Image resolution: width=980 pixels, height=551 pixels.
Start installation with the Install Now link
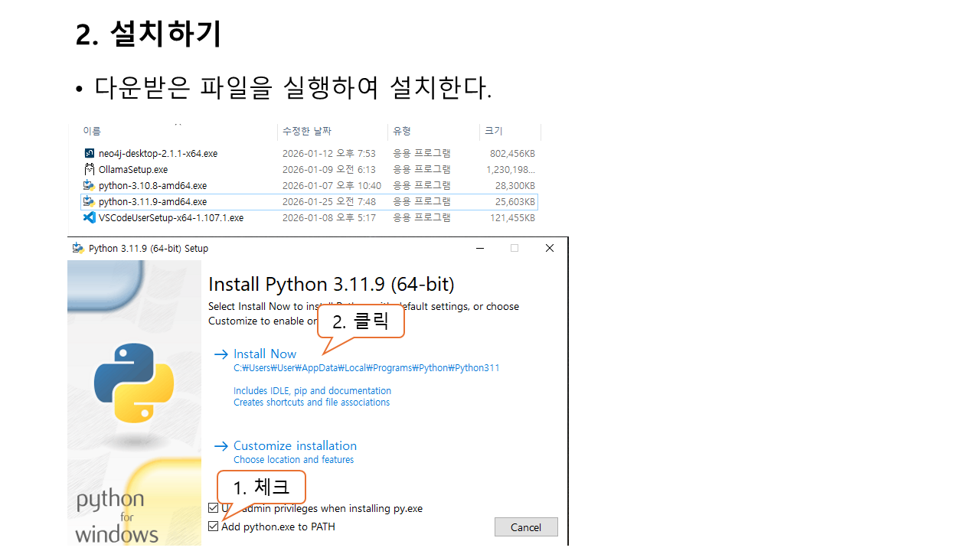(x=265, y=354)
